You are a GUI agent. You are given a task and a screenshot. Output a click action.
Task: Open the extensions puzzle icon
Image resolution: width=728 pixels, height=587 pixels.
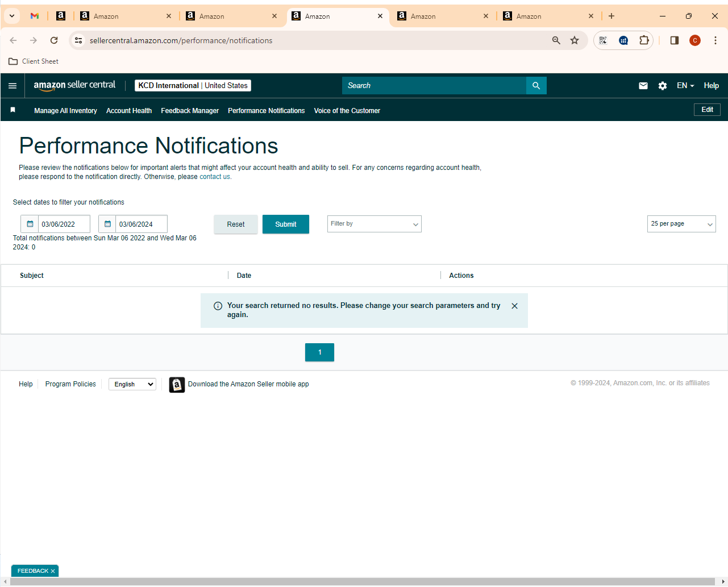(644, 40)
